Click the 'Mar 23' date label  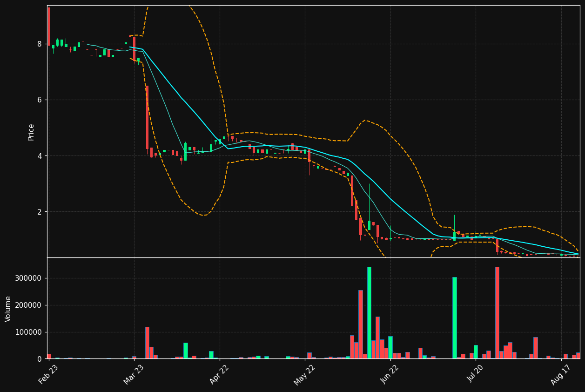click(x=134, y=375)
